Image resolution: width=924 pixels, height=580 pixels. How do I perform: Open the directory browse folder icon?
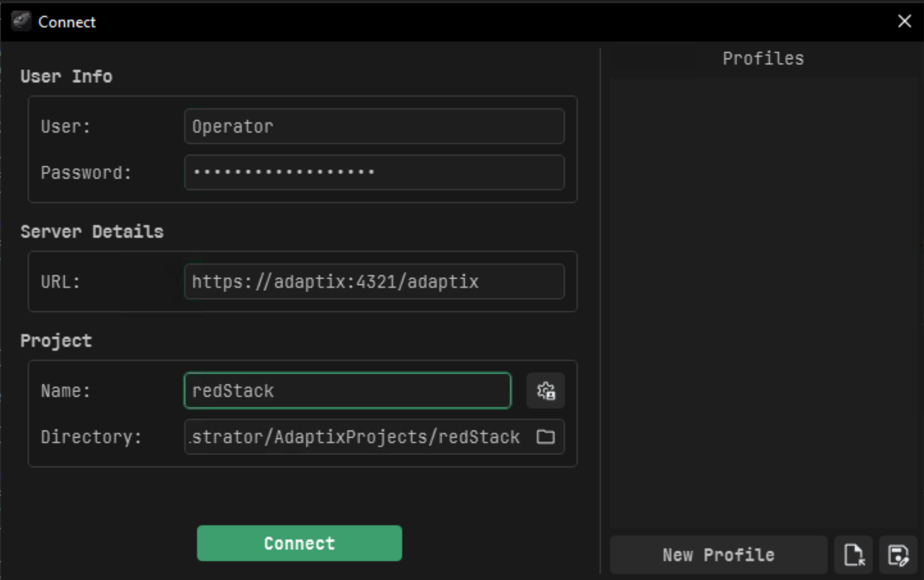pyautogui.click(x=545, y=436)
